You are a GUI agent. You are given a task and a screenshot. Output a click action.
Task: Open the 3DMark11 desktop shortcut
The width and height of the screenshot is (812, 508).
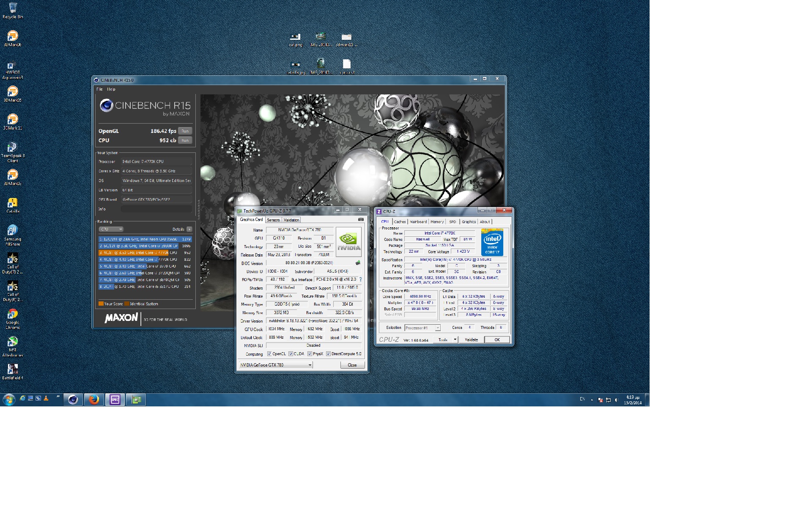[x=13, y=121]
